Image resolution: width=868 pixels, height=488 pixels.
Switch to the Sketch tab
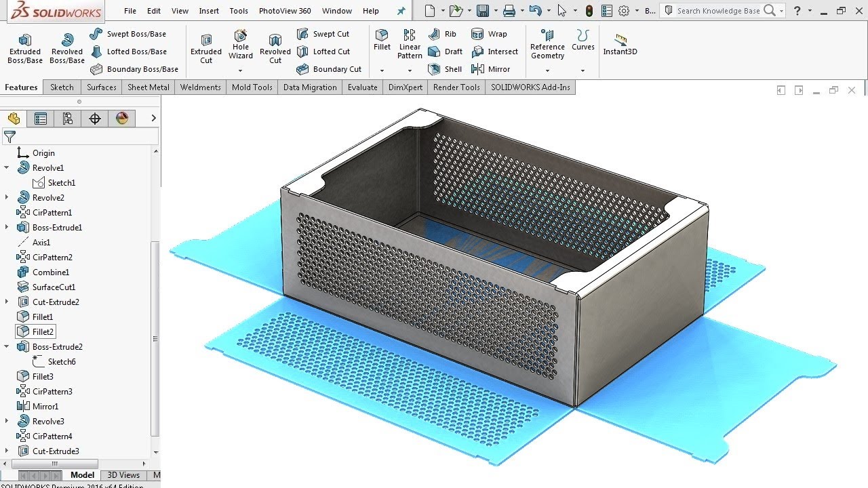(62, 87)
